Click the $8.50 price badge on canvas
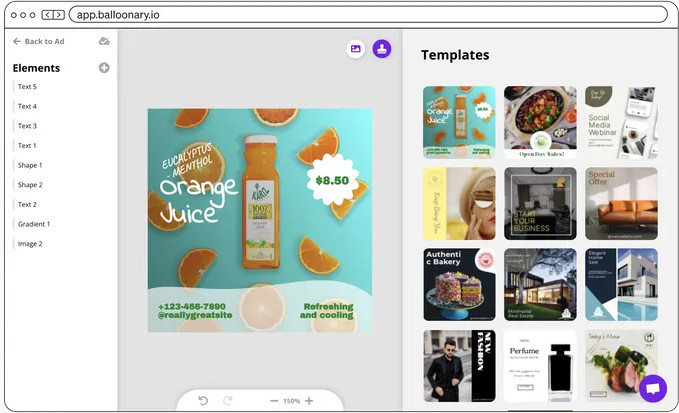679x413 pixels. tap(331, 180)
